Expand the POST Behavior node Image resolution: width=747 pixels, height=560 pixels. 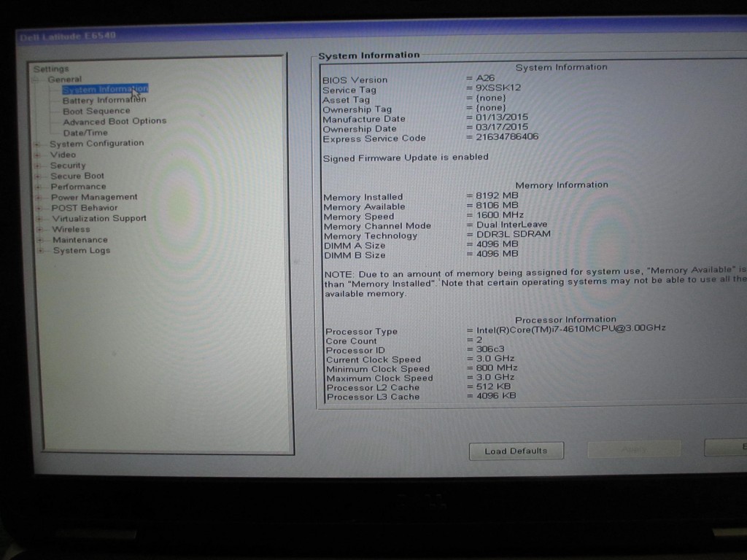[x=39, y=209]
